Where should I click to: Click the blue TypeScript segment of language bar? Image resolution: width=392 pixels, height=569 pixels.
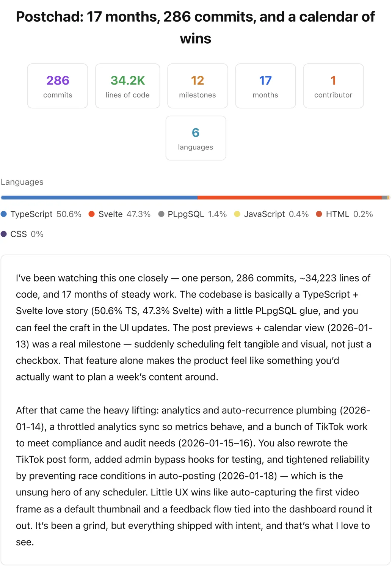pyautogui.click(x=99, y=198)
